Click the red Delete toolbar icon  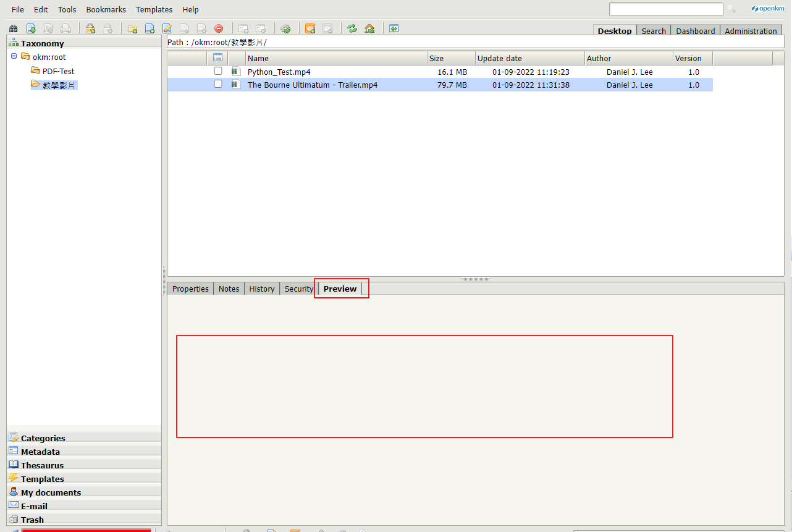[x=219, y=28]
